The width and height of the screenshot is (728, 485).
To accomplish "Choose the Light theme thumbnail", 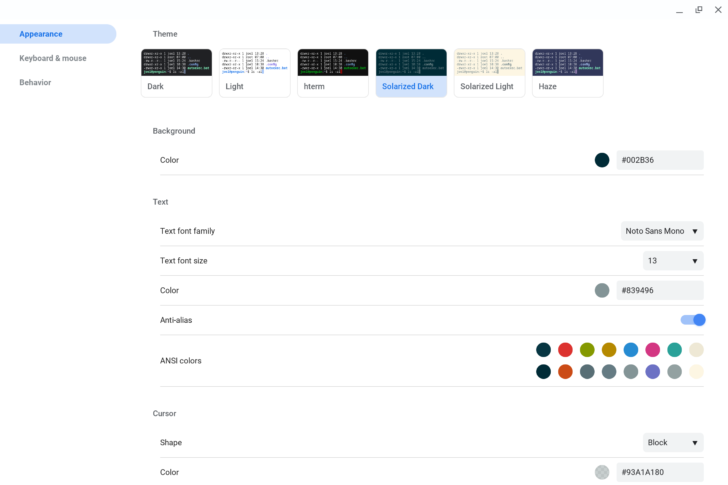I will coord(255,72).
